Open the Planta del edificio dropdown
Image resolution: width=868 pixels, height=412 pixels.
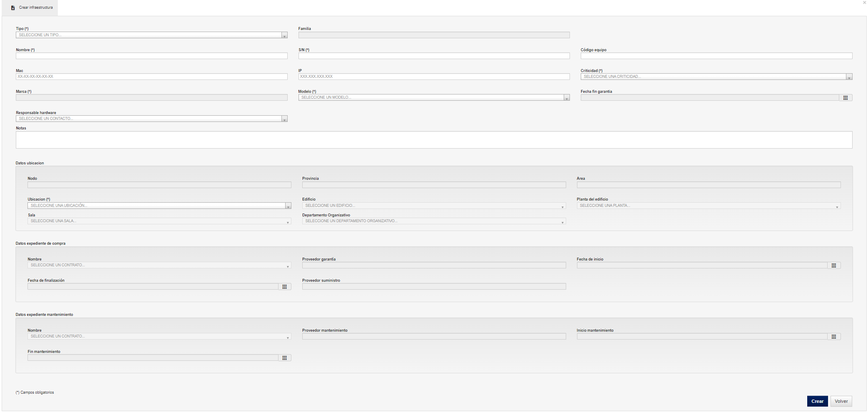(709, 206)
